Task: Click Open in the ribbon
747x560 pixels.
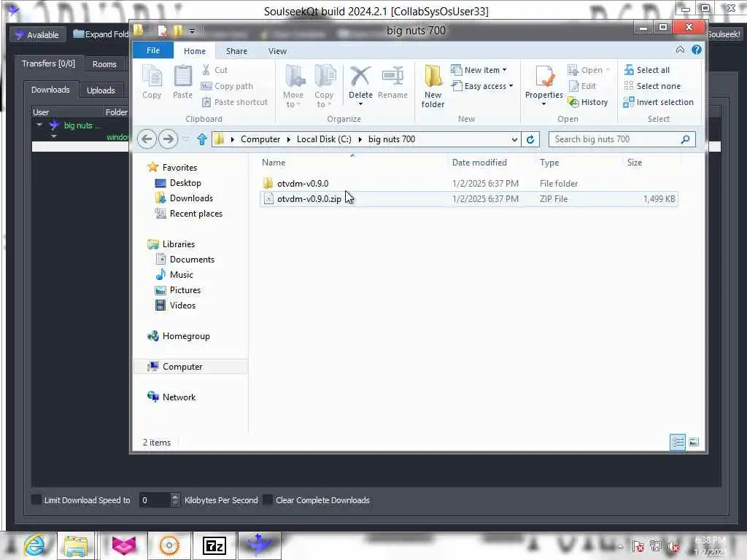Action: coord(589,70)
